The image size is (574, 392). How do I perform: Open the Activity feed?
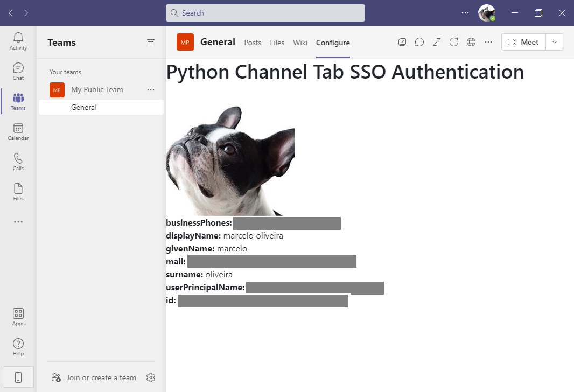coord(18,41)
